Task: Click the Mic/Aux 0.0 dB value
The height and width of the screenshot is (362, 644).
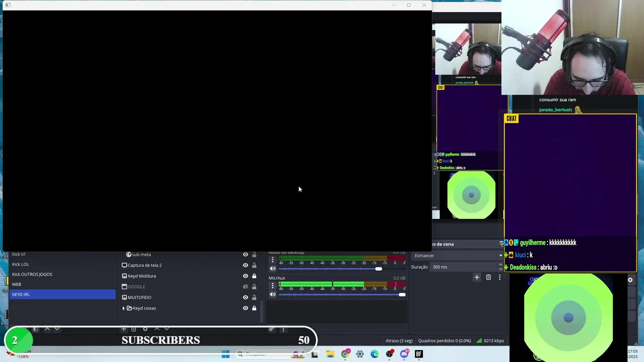Action: tap(399, 278)
